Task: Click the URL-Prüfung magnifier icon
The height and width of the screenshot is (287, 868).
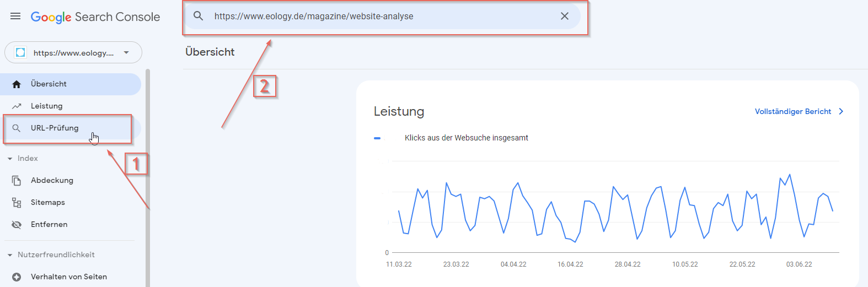Action: tap(17, 128)
